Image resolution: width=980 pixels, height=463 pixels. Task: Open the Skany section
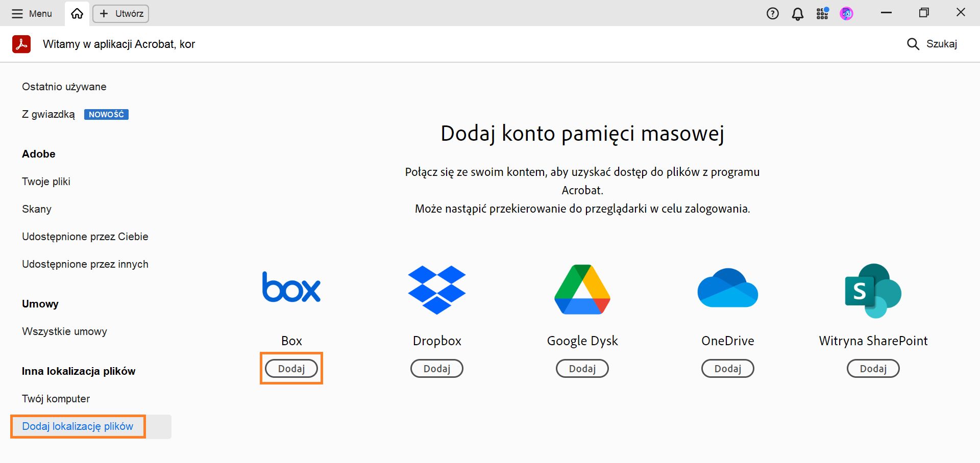pos(36,209)
